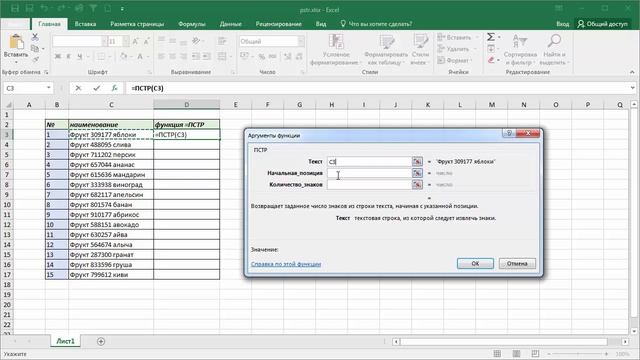640x360 pixels.
Task: Switch to the Разметка страницы tab
Action: click(x=137, y=24)
